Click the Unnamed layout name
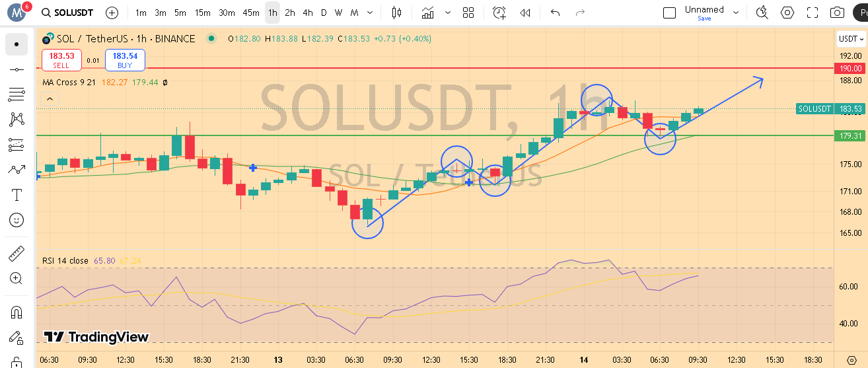Image resolution: width=868 pixels, height=368 pixels. [704, 9]
